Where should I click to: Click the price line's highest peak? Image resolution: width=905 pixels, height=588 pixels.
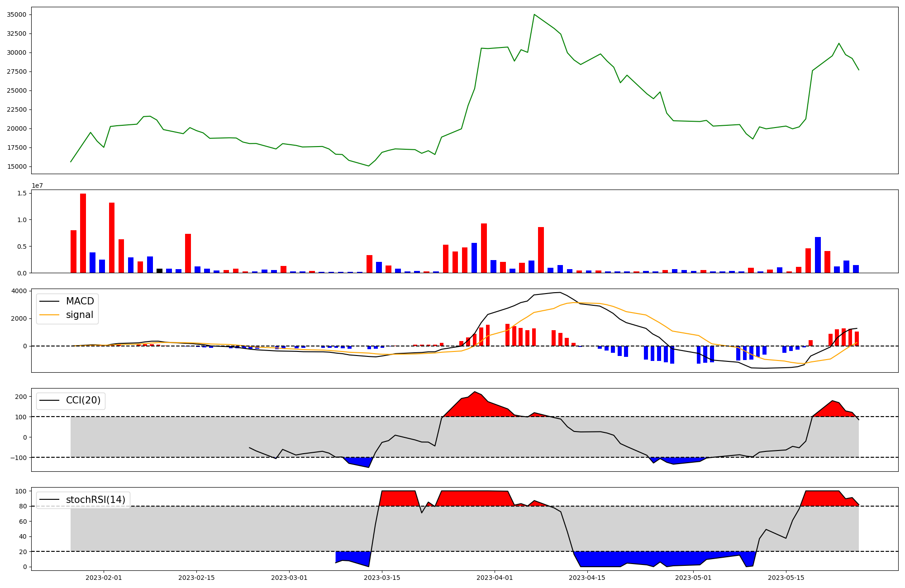point(534,14)
